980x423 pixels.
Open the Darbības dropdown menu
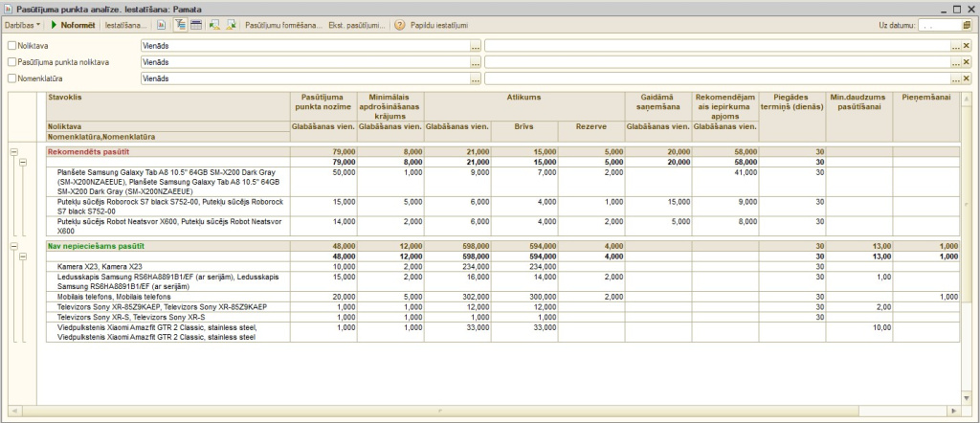21,24
